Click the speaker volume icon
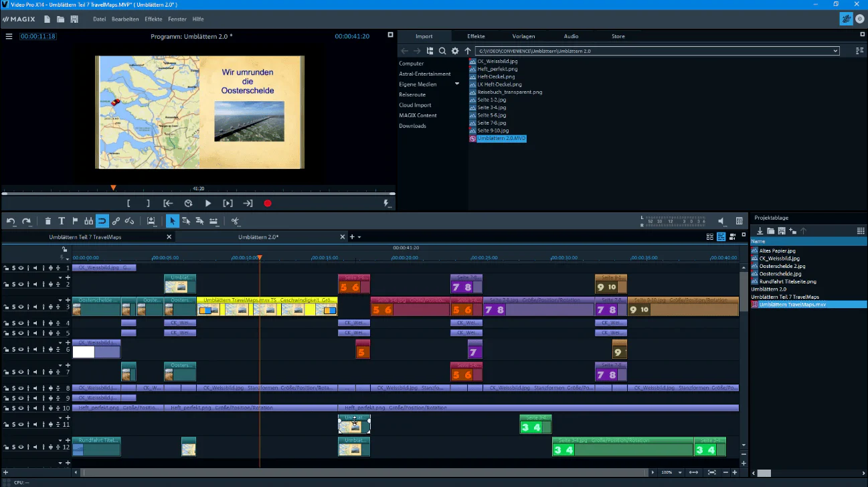This screenshot has height=487, width=868. (x=721, y=221)
